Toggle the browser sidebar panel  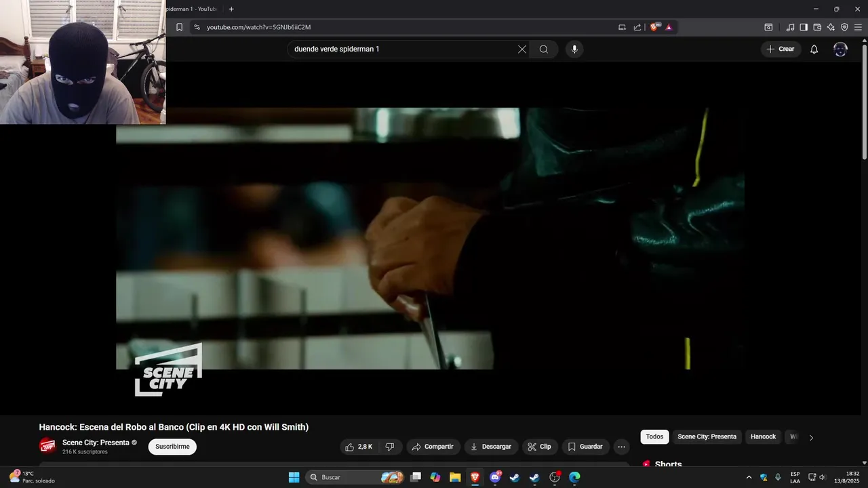tap(804, 27)
